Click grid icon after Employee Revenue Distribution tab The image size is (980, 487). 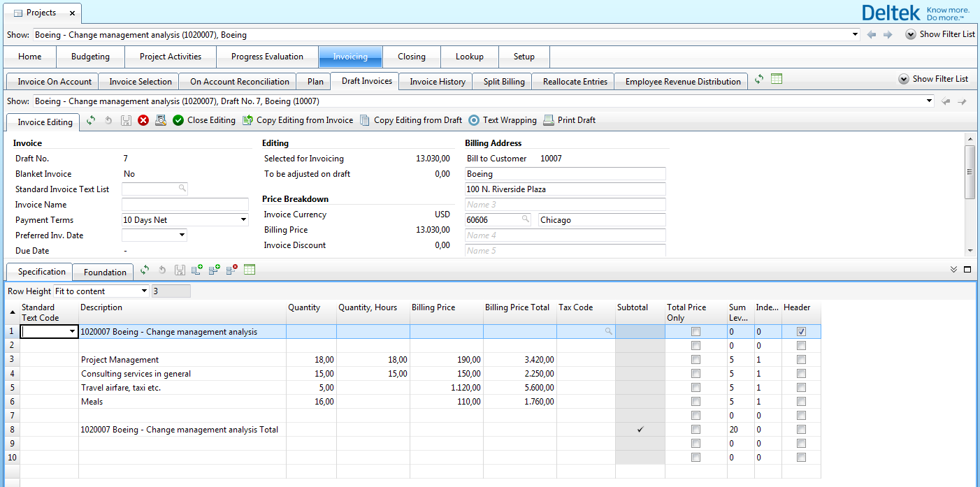777,80
